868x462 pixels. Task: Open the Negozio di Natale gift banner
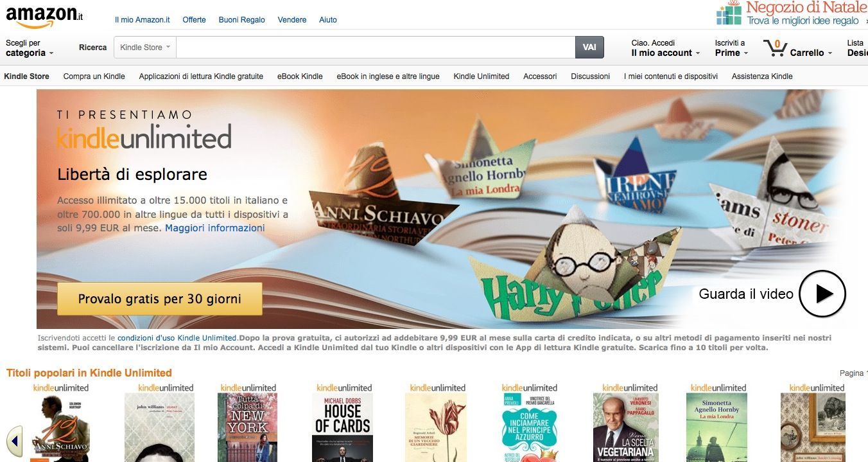(x=792, y=14)
